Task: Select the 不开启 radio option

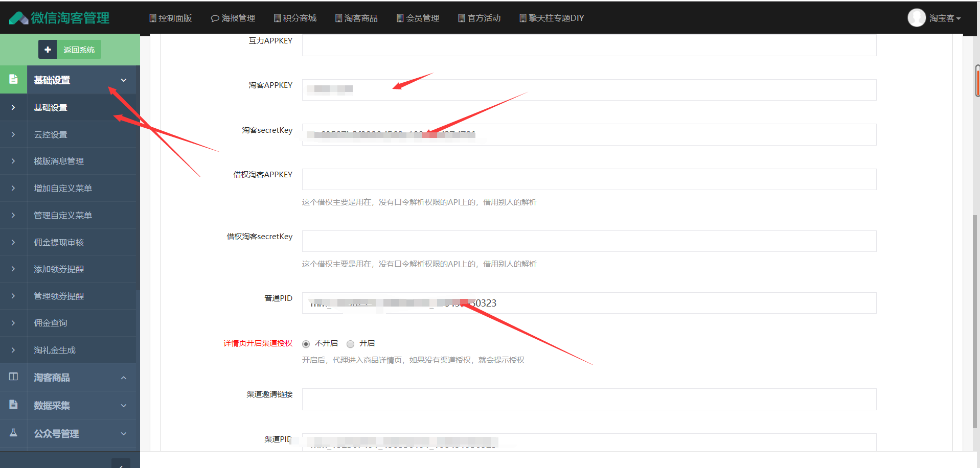Action: click(306, 344)
